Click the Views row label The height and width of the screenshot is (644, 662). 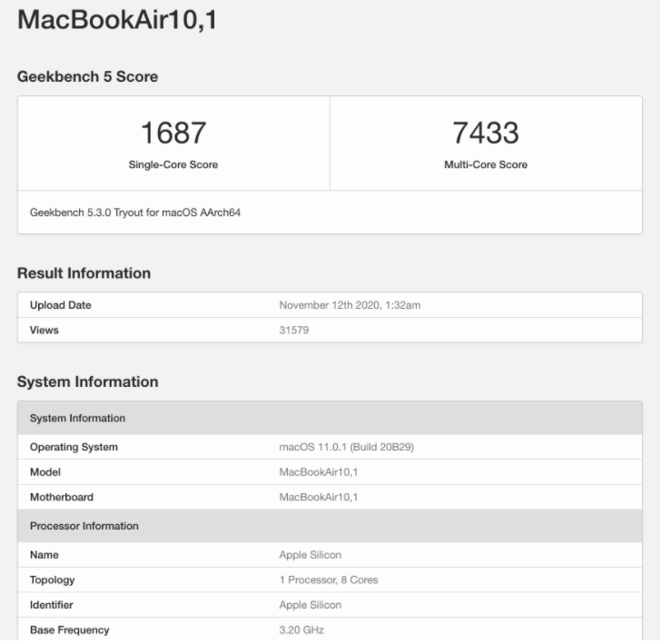[44, 330]
